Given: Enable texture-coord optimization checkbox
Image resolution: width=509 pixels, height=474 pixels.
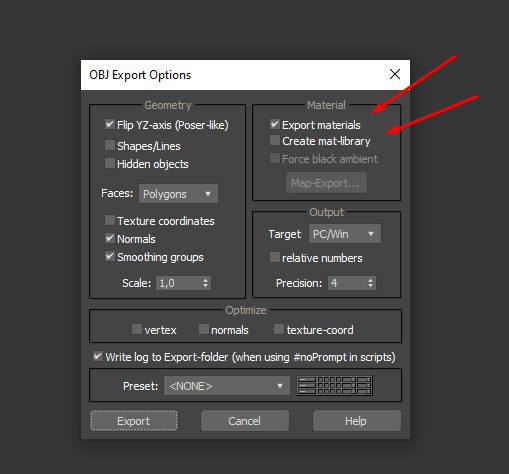Looking at the screenshot, I should [279, 329].
